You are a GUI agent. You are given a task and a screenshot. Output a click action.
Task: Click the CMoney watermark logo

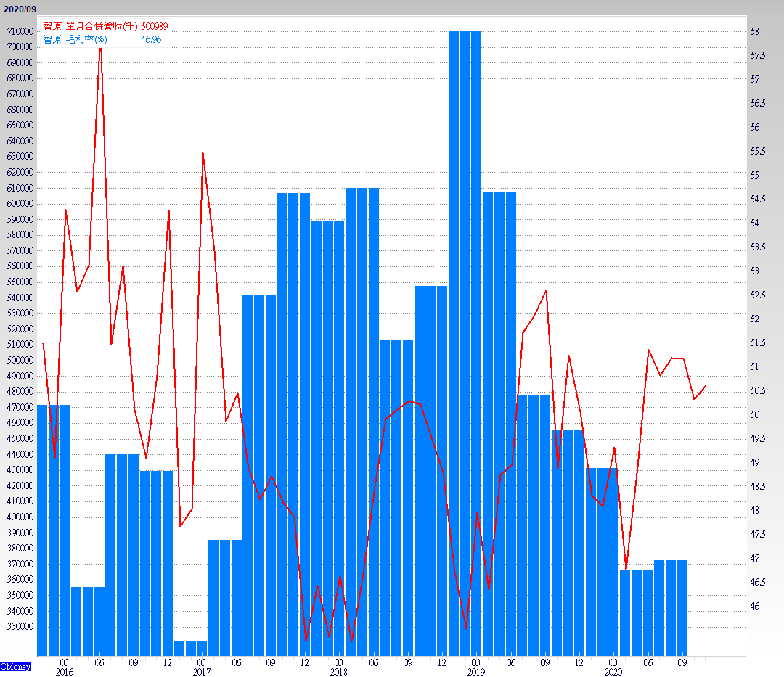[16, 665]
